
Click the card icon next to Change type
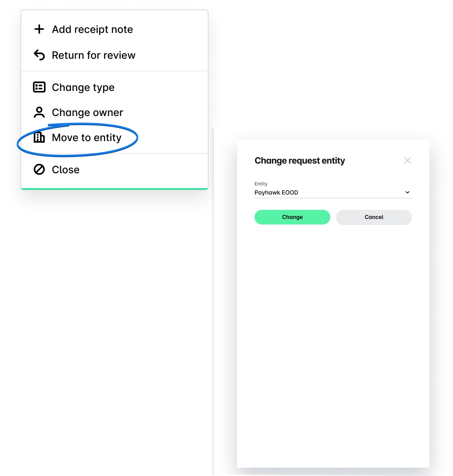point(39,87)
